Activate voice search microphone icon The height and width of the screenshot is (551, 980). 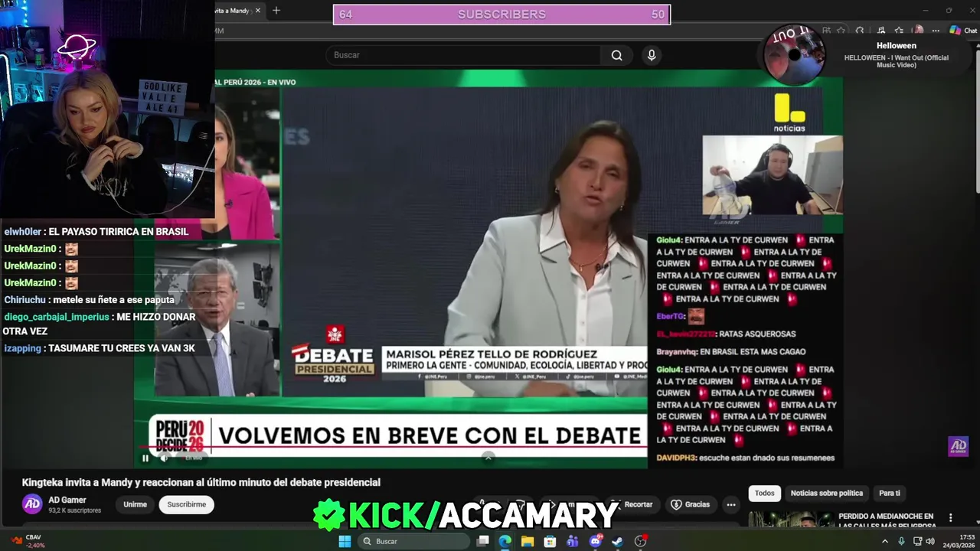[652, 55]
